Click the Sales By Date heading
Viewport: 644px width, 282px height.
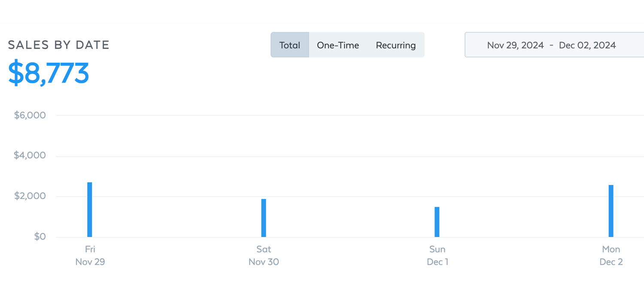59,45
